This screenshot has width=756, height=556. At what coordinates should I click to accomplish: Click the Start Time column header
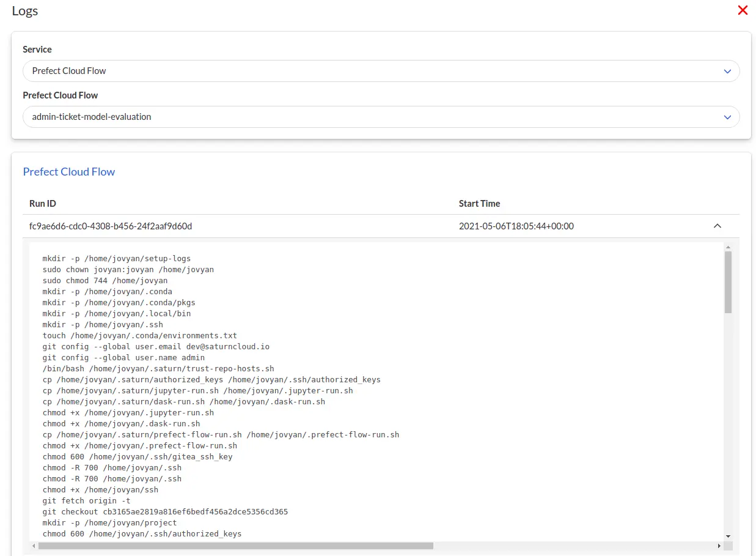[x=479, y=204]
